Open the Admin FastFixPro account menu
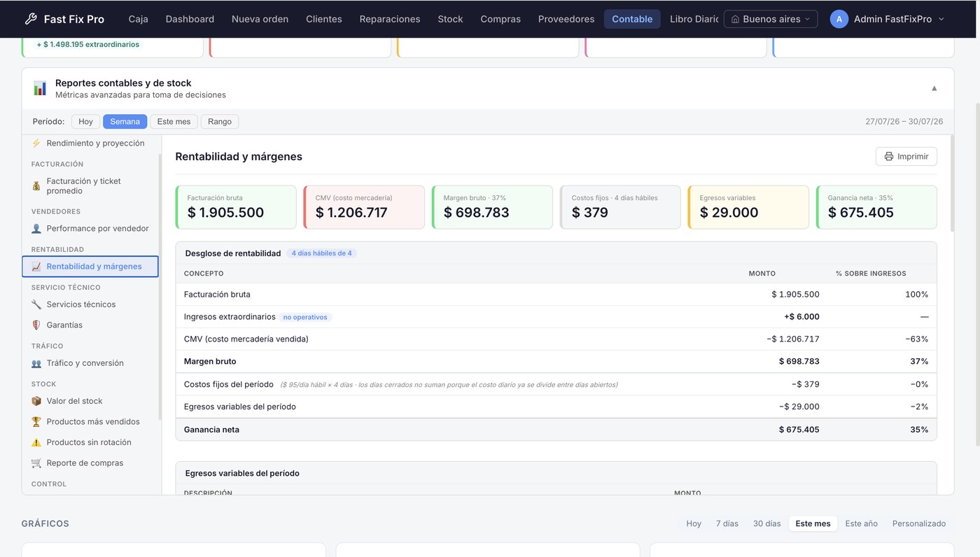The height and width of the screenshot is (557, 980). 887,19
